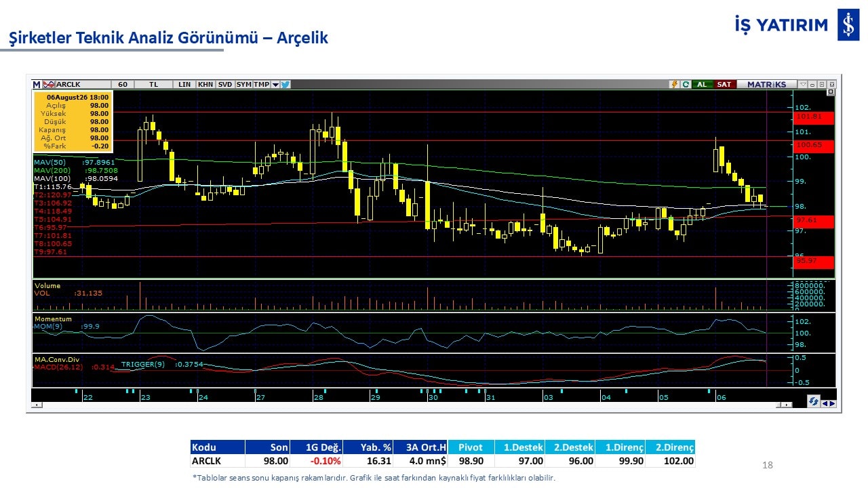Click the %Fark value in the info box
The height and width of the screenshot is (488, 868).
point(99,146)
